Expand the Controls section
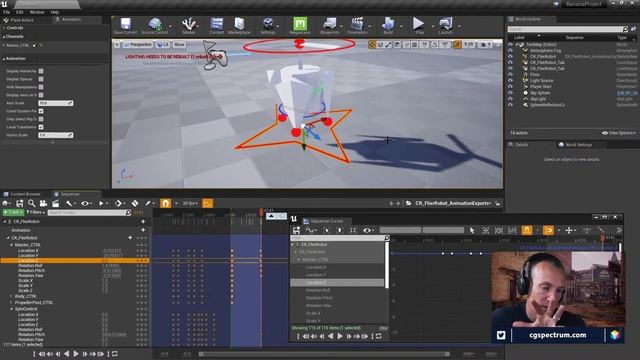Screen dimensions: 640x360 (4, 28)
